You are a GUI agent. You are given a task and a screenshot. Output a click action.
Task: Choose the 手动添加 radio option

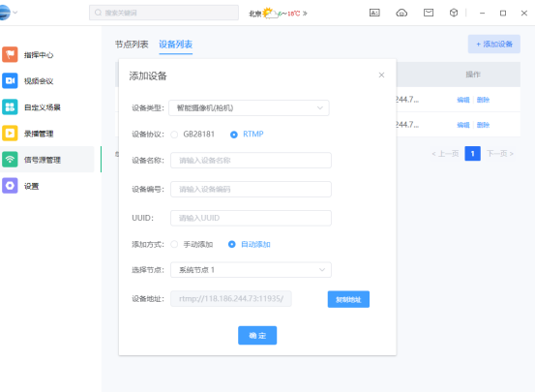click(174, 245)
